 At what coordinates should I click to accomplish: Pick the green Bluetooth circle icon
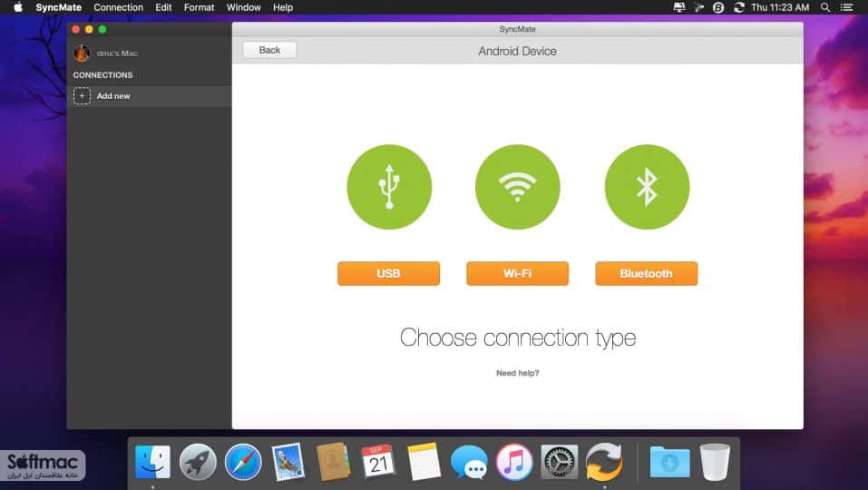[647, 187]
